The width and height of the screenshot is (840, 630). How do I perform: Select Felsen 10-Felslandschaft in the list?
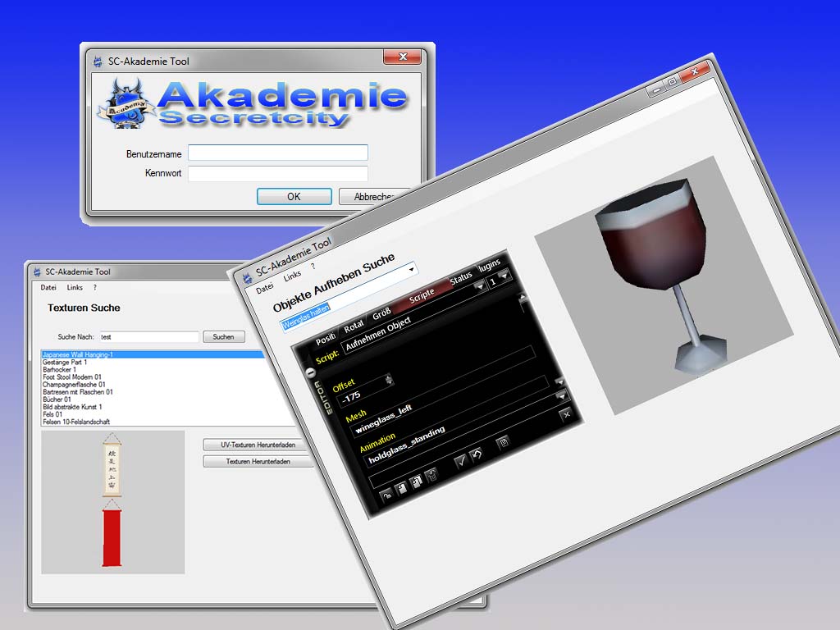(76, 422)
